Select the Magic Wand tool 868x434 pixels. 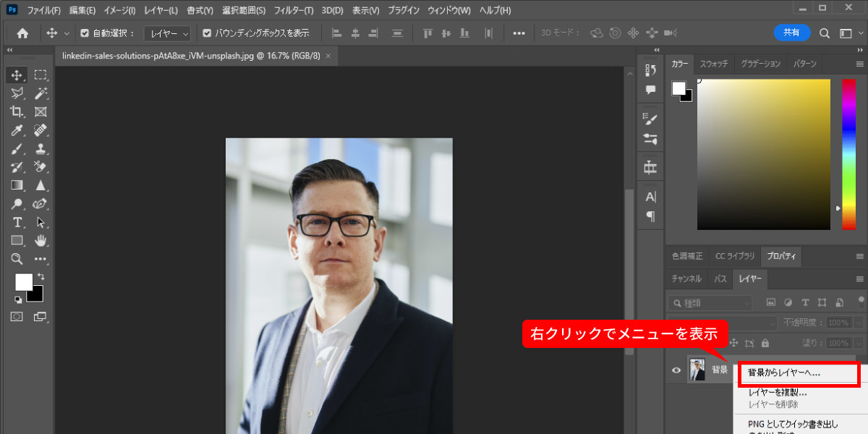(x=41, y=93)
